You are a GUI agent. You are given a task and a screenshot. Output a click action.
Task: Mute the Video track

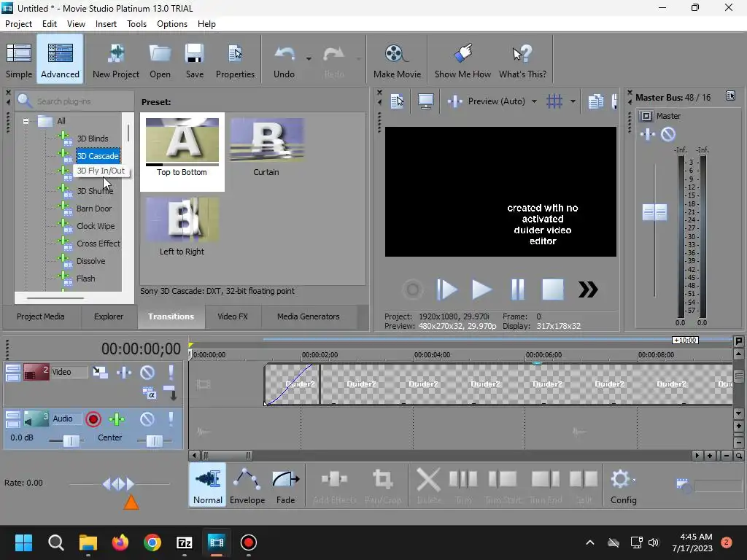(147, 372)
